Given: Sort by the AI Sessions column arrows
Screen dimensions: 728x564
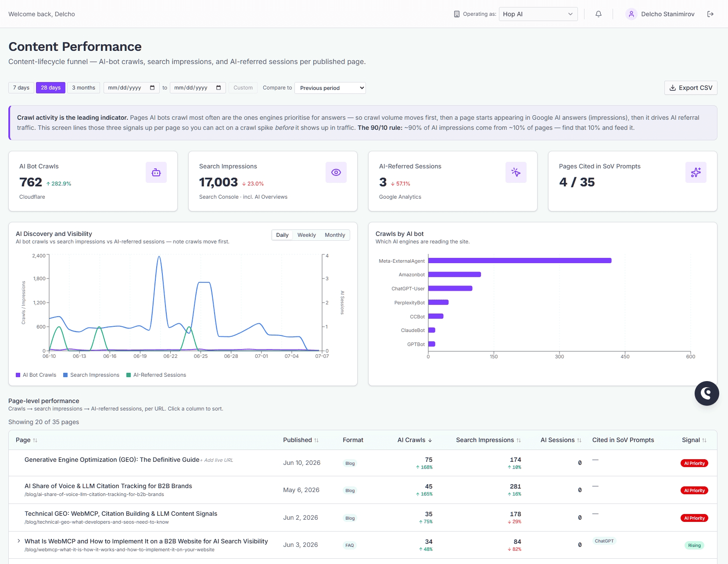Looking at the screenshot, I should (579, 440).
